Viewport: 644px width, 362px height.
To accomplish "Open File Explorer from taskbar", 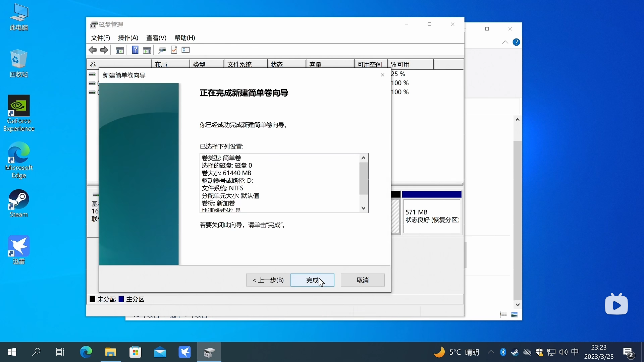I will [x=110, y=352].
